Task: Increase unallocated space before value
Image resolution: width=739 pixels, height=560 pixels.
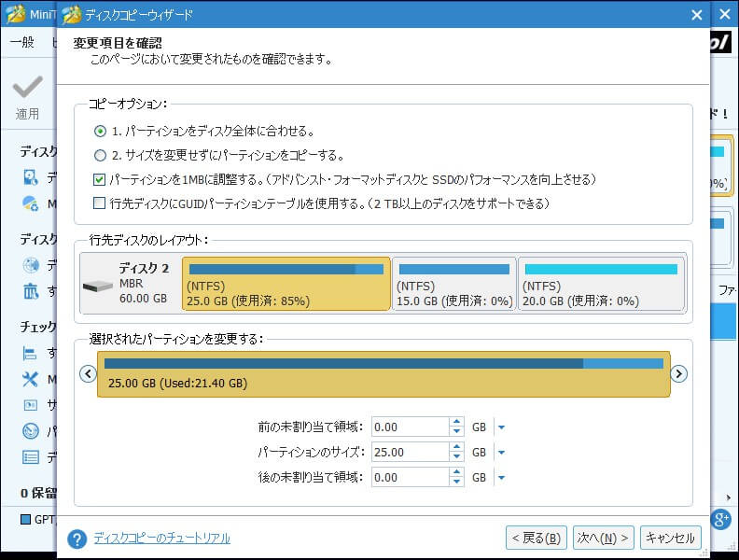Action: point(456,422)
